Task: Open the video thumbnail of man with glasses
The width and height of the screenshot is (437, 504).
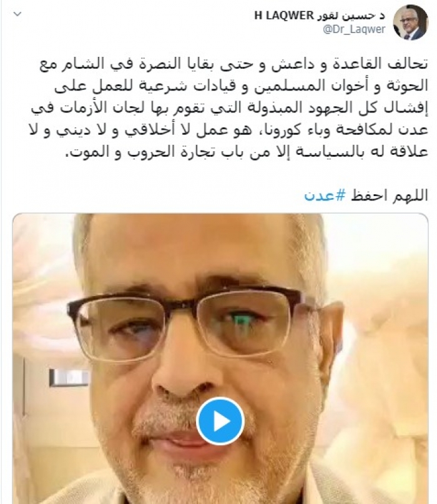Action: pyautogui.click(x=220, y=358)
